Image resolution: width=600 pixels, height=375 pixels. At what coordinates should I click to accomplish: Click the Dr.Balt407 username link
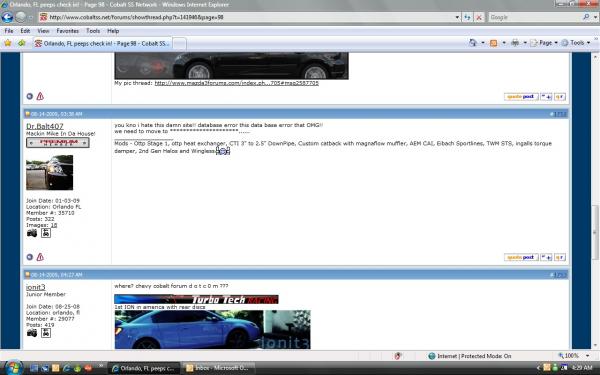click(x=45, y=126)
